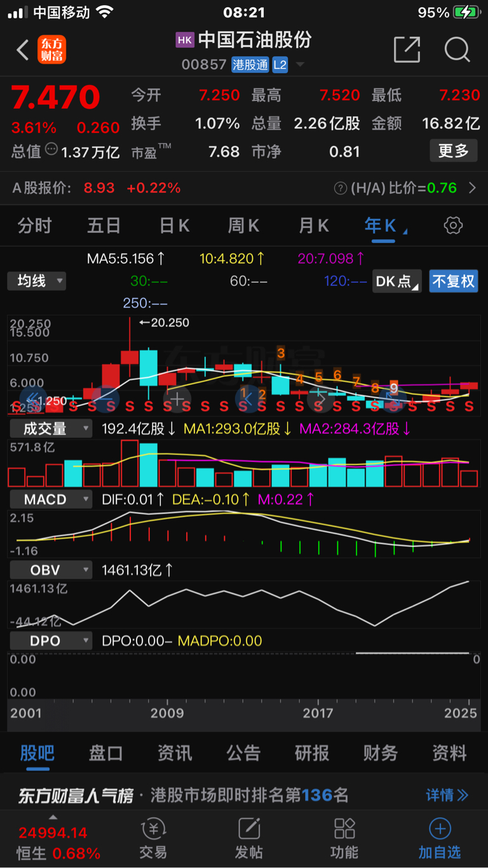Open the 研报 tab
This screenshot has height=868, width=488.
click(x=312, y=753)
